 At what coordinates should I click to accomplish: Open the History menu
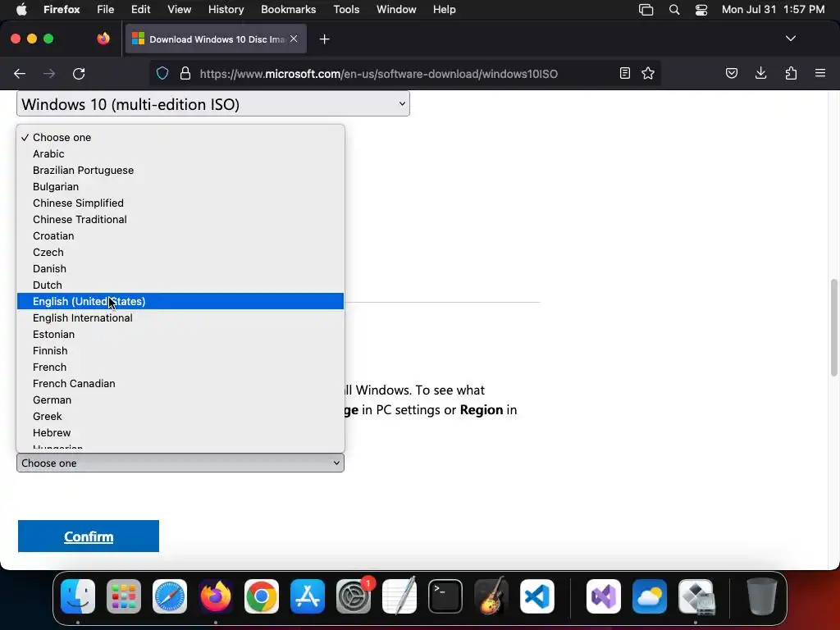coord(226,9)
